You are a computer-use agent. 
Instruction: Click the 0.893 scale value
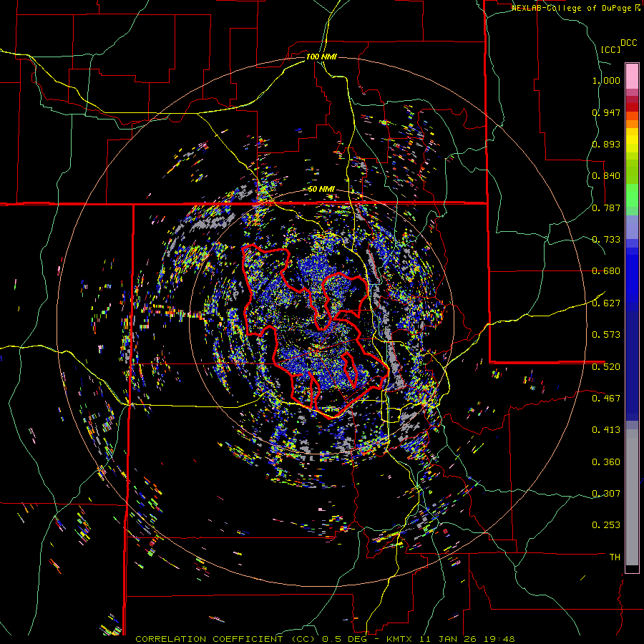606,144
